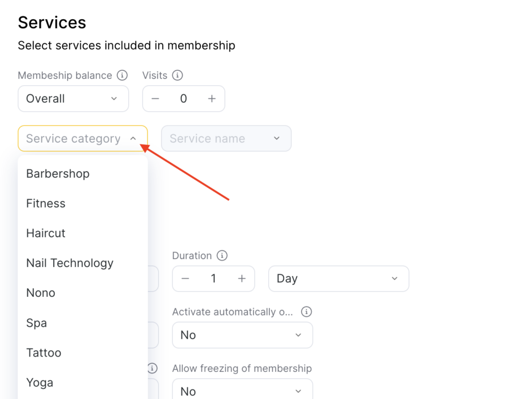
Task: Decrease Duration value with minus button
Action: [x=185, y=279]
